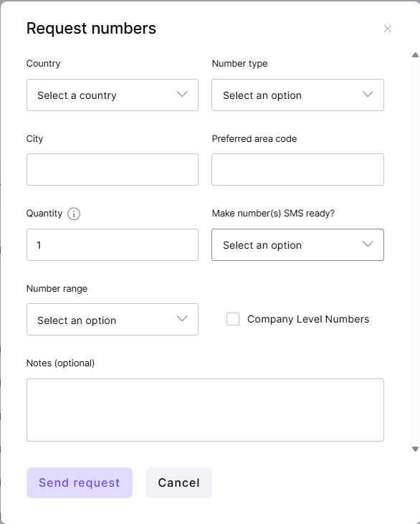Click the Preferred area code field
The height and width of the screenshot is (524, 420).
point(297,169)
